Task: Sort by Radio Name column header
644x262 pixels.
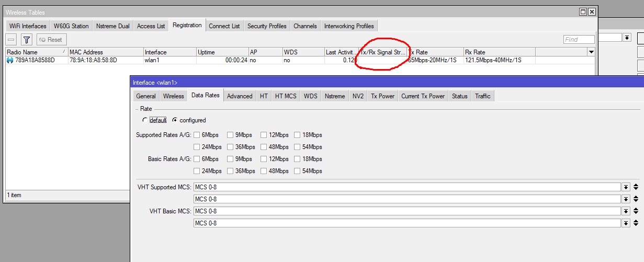Action: point(37,52)
